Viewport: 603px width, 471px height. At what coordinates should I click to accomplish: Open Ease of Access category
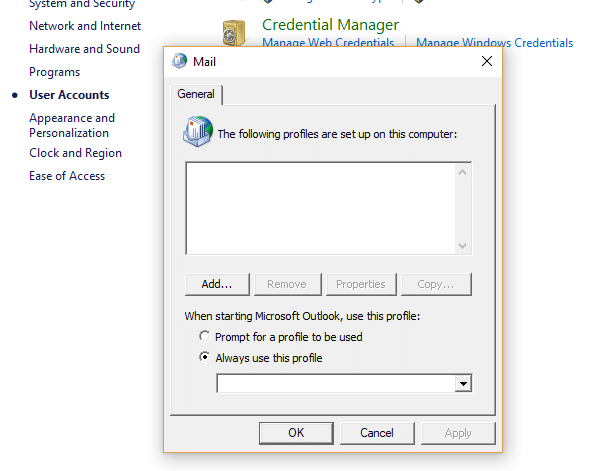(x=67, y=176)
